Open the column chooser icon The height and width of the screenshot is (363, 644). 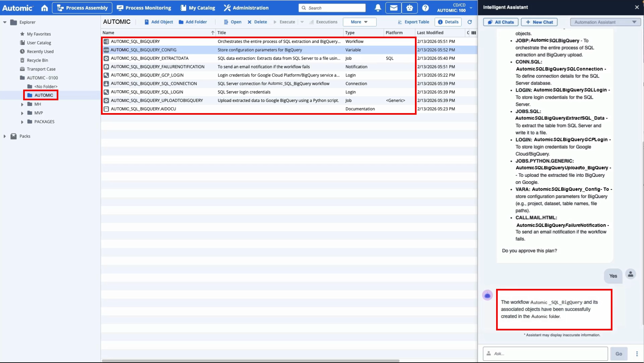474,33
